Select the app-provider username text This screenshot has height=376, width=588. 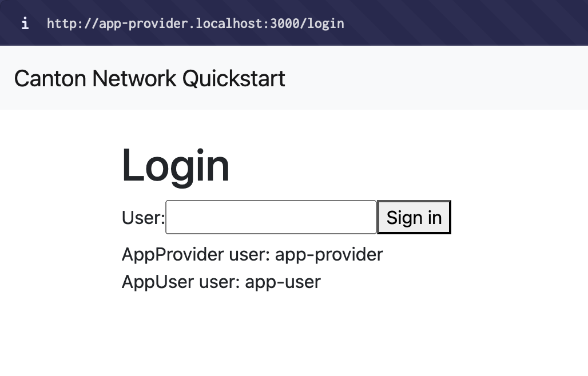coord(329,254)
